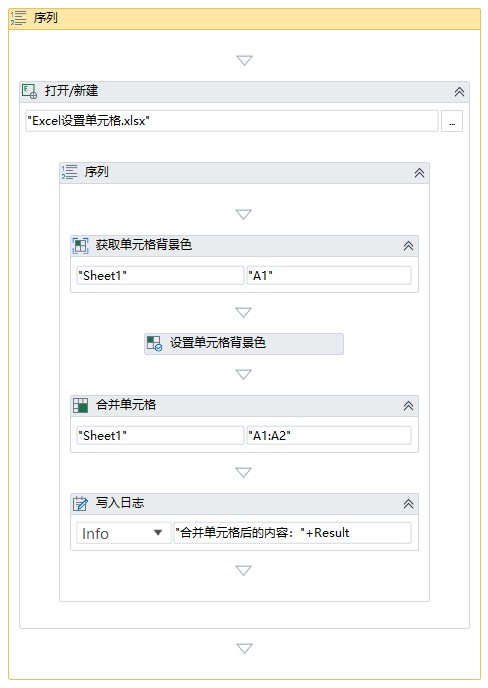
Task: Select the 设置单元格背景色 activity block
Action: [244, 344]
